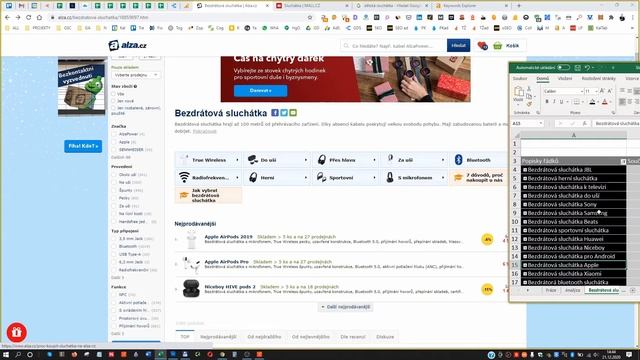Click the blue Hledat search button
The width and height of the screenshot is (640, 360).
tap(458, 46)
